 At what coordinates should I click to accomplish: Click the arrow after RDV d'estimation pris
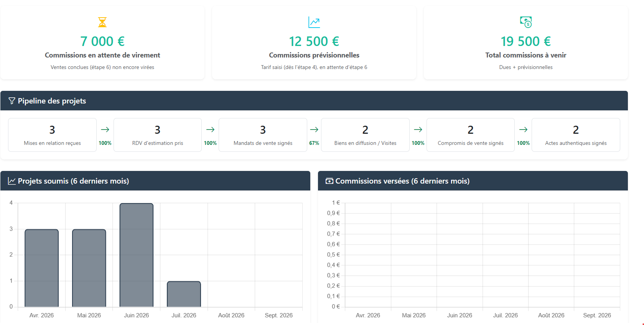click(x=210, y=130)
